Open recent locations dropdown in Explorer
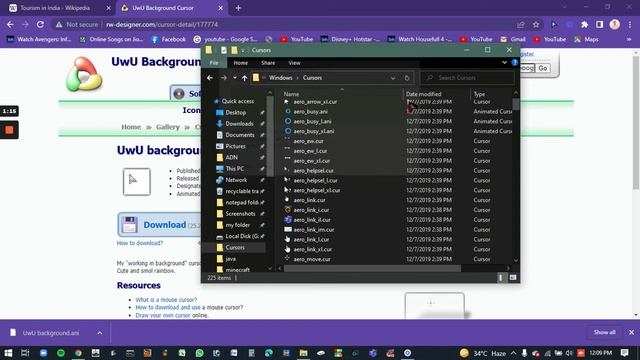Viewport: 640px width, 360px height. 235,78
